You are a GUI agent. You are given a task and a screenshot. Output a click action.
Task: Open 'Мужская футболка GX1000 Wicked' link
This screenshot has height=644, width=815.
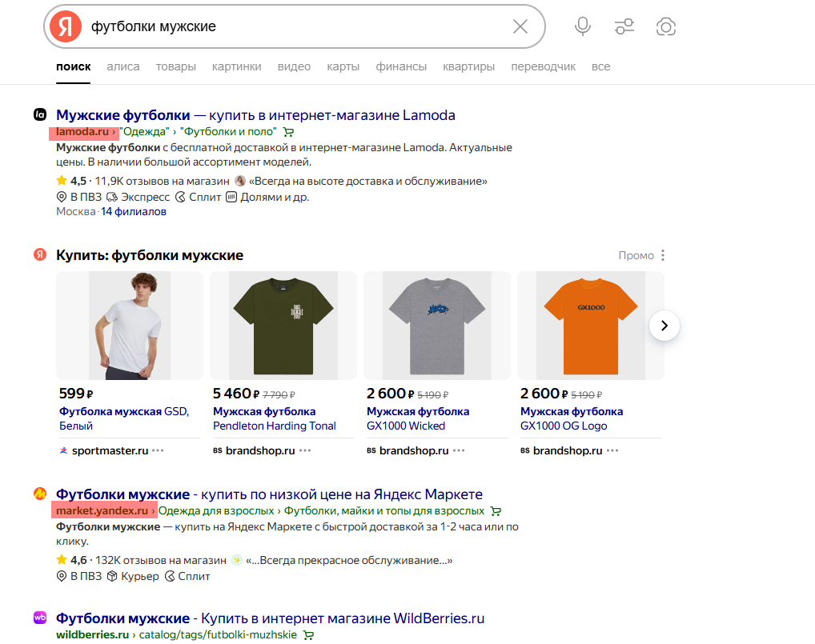[x=418, y=418]
